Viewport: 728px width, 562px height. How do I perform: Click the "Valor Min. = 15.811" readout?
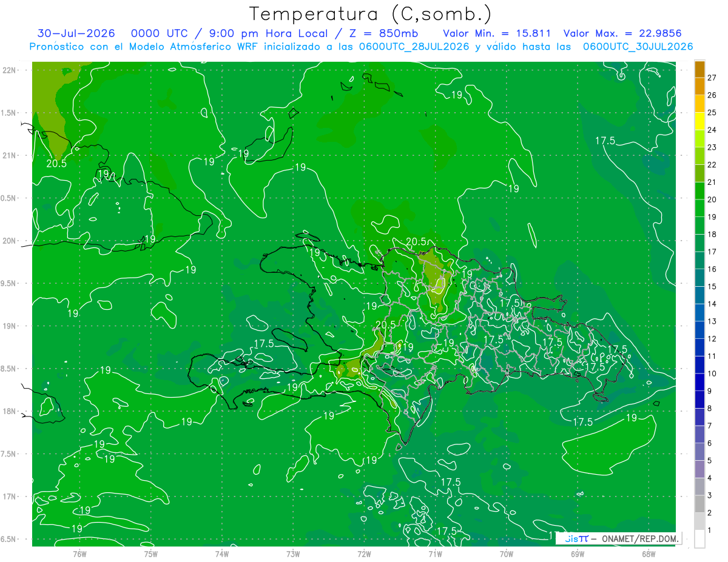tap(497, 33)
